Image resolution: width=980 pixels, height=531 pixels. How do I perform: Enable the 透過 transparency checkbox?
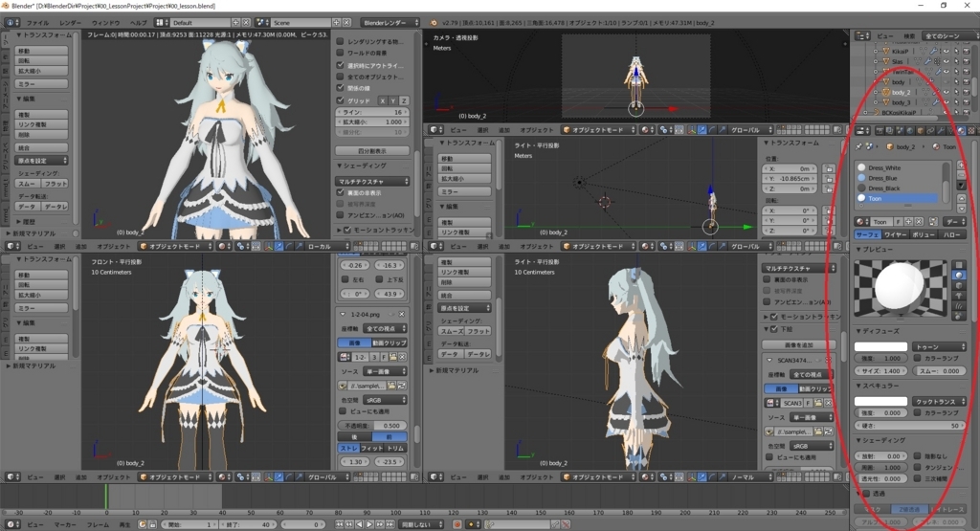[866, 494]
